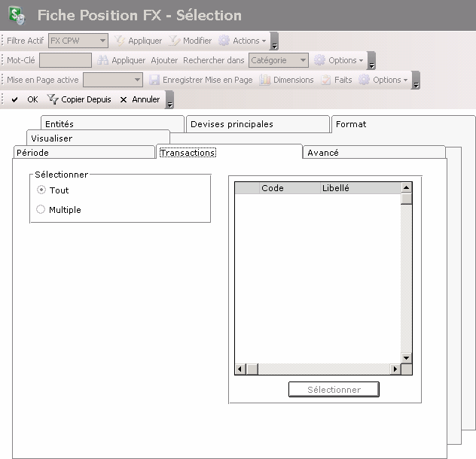Click into the Mot-Clé input field
The height and width of the screenshot is (459, 476).
(x=66, y=60)
